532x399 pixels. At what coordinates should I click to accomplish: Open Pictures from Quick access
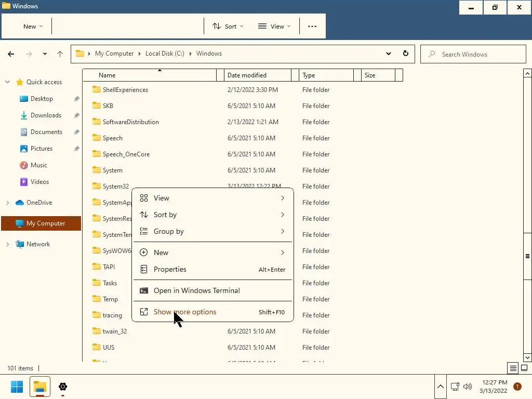[x=42, y=149]
